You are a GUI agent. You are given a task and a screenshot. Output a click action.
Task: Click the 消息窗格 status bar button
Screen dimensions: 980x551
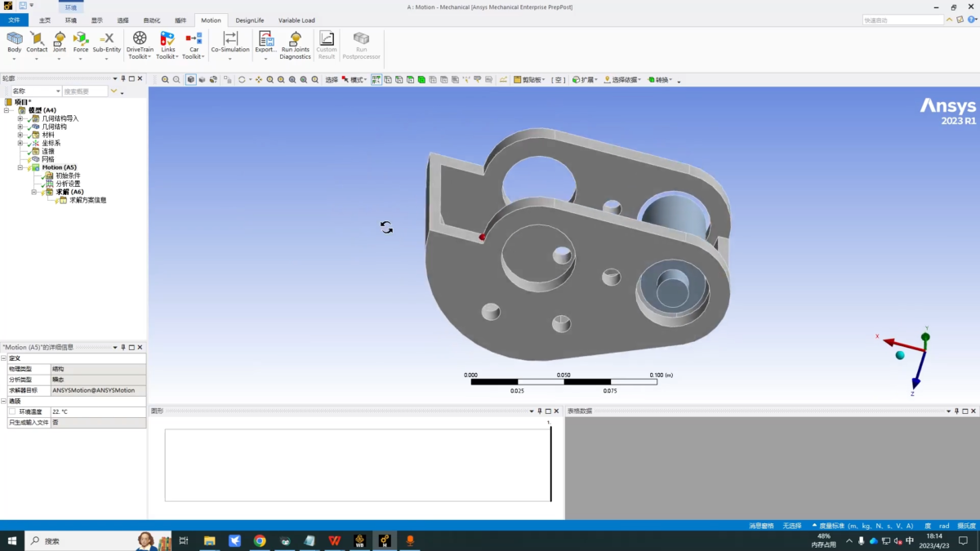pos(761,526)
